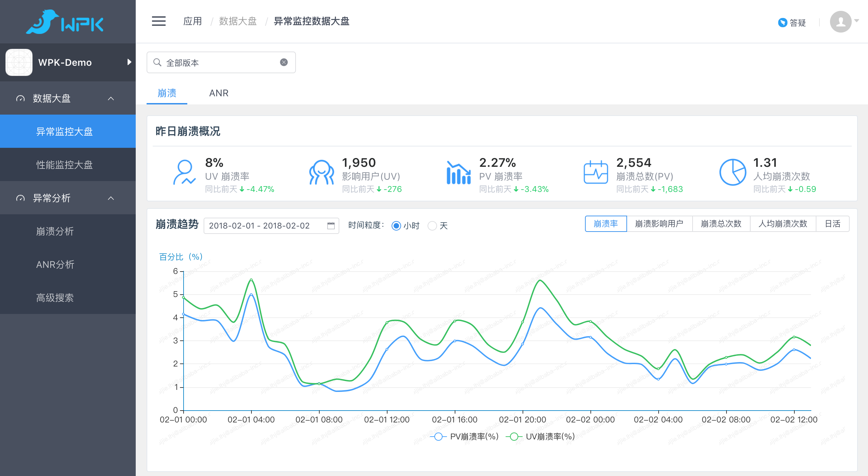Click the UV 崩溃率 user icon
This screenshot has width=868, height=476.
tap(184, 172)
